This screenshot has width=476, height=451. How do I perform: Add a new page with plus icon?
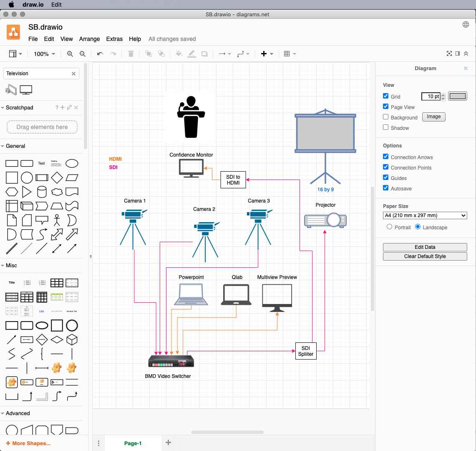(x=169, y=443)
